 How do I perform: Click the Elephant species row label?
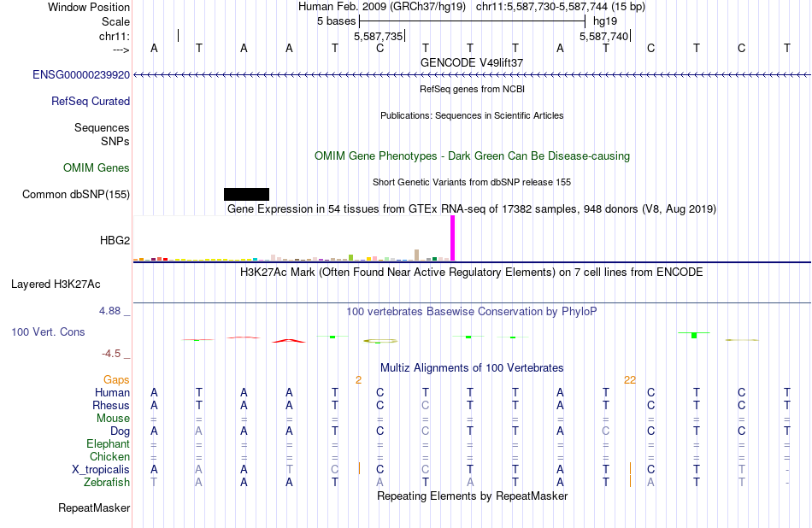point(108,444)
